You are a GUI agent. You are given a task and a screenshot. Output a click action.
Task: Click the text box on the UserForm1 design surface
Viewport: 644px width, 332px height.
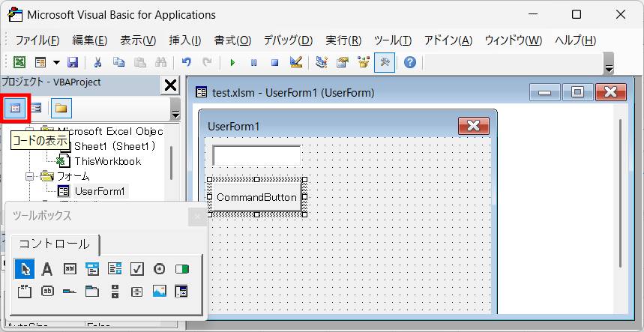(x=256, y=155)
